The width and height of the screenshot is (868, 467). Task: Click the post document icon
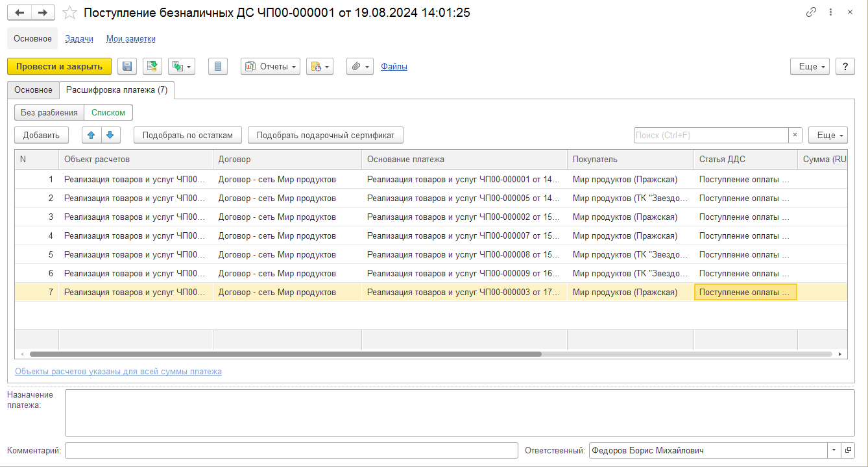152,66
